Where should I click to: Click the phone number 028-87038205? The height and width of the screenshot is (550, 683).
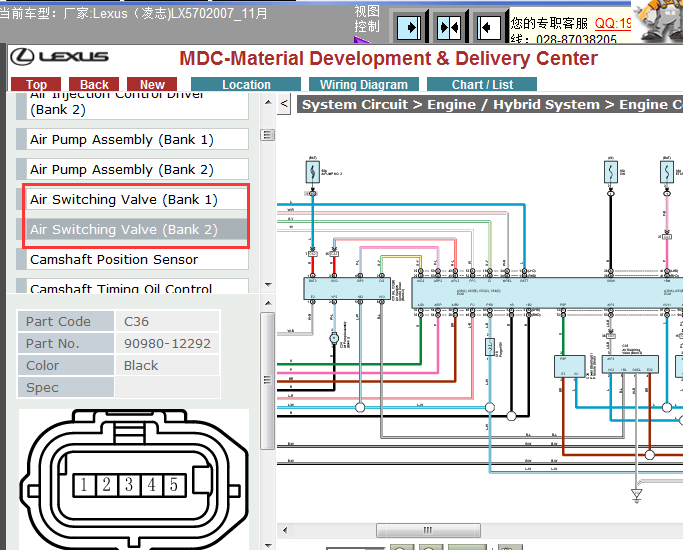point(576,39)
